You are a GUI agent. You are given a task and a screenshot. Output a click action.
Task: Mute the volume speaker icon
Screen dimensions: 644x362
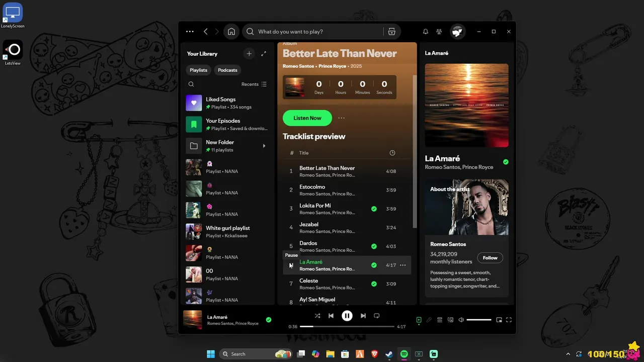461,320
